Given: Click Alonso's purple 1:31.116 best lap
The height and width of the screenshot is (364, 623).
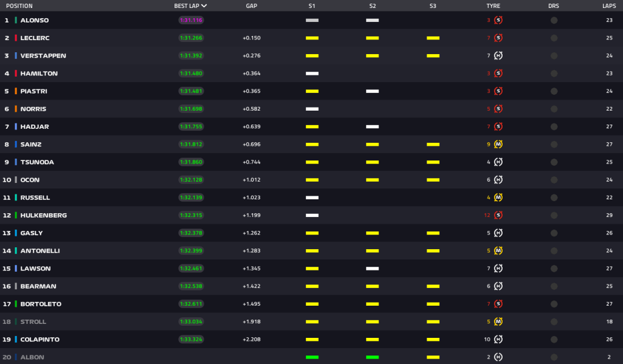Looking at the screenshot, I should 191,20.
